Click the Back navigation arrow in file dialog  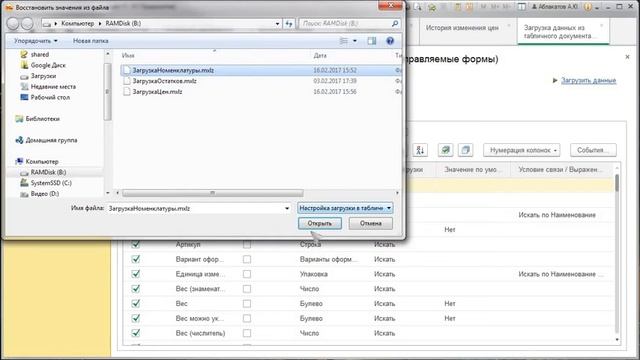13,24
